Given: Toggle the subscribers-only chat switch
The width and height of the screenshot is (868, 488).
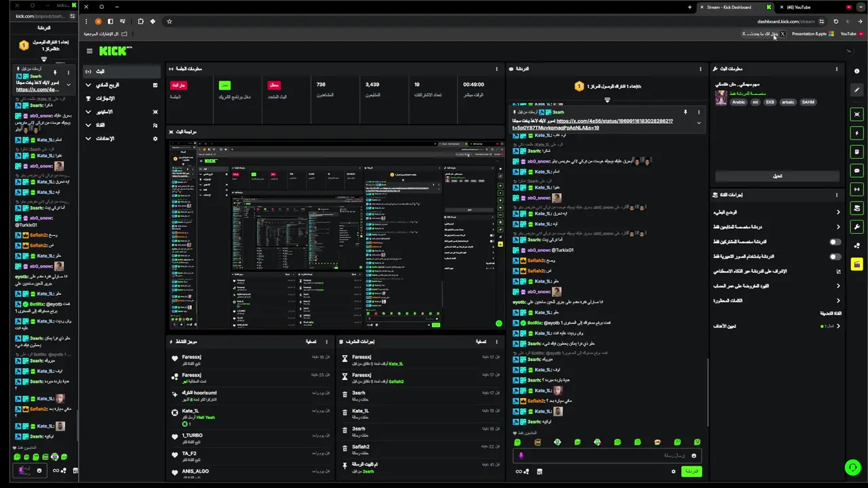Looking at the screenshot, I should [x=835, y=242].
